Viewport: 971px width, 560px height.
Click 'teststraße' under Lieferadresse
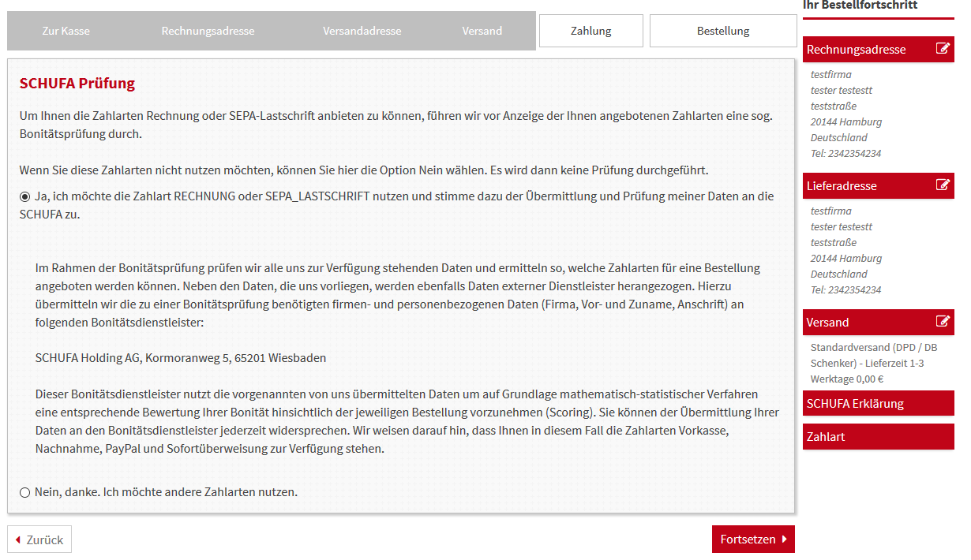pos(834,242)
